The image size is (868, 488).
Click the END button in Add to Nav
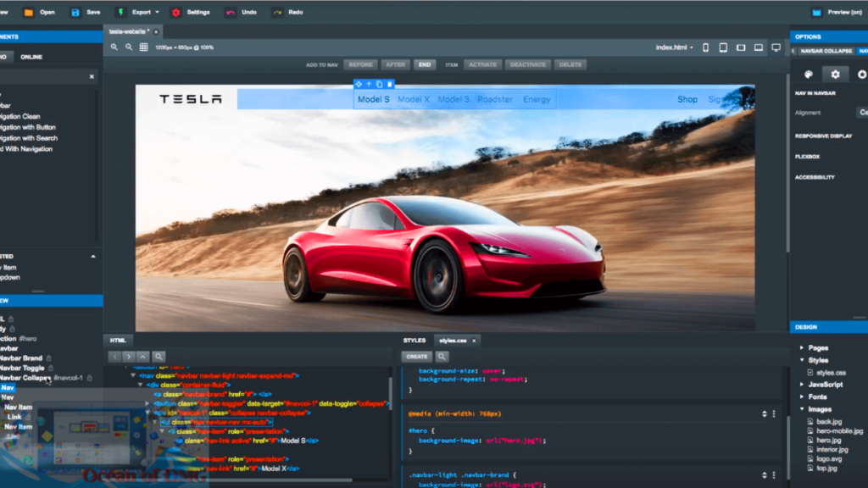point(425,64)
